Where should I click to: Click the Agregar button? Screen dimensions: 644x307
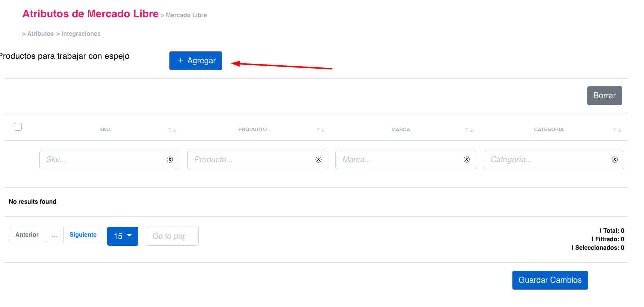pos(196,61)
